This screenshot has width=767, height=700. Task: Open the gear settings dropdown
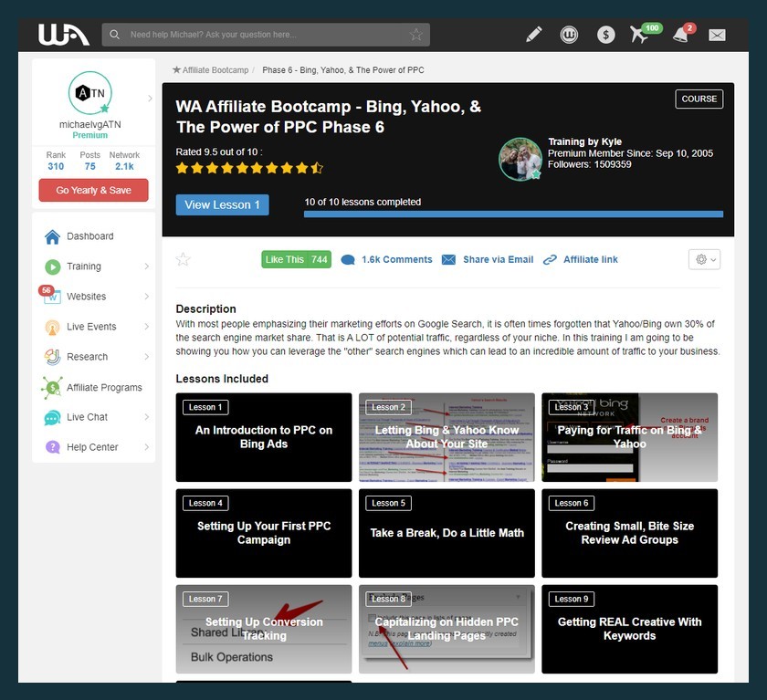[704, 259]
